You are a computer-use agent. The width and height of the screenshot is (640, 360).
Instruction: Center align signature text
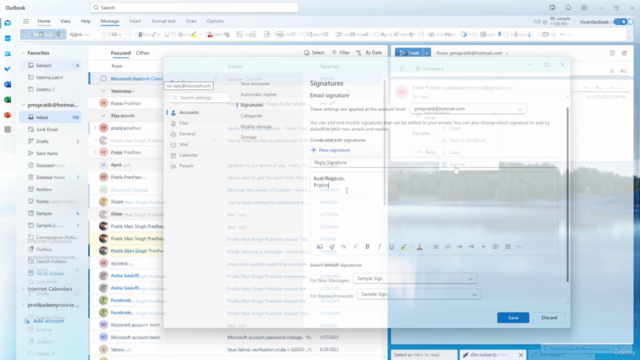[507, 247]
